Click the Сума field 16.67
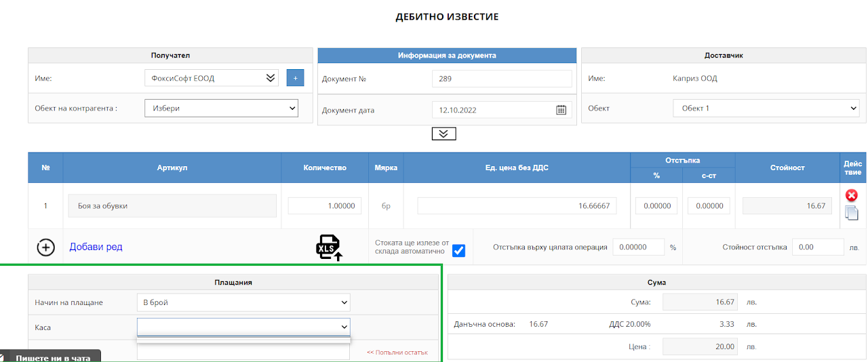This screenshot has width=868, height=362. (x=701, y=302)
